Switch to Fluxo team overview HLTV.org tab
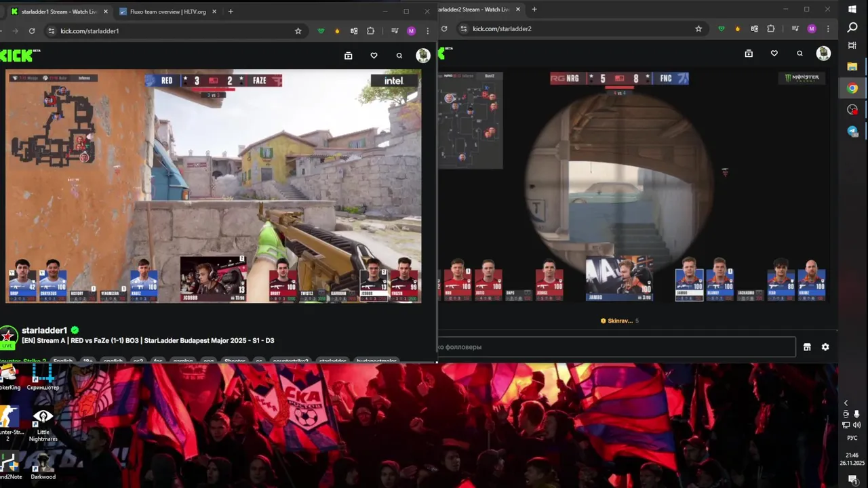Image resolution: width=868 pixels, height=488 pixels. [167, 12]
